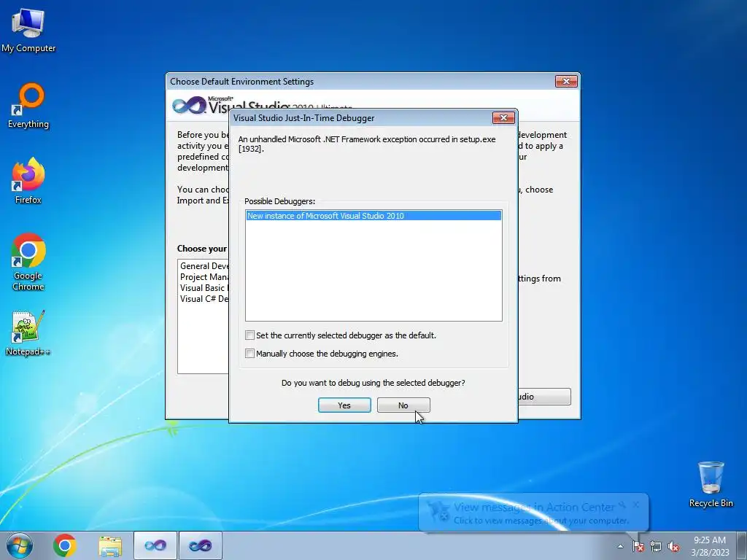Open the Recycle Bin

pyautogui.click(x=711, y=484)
